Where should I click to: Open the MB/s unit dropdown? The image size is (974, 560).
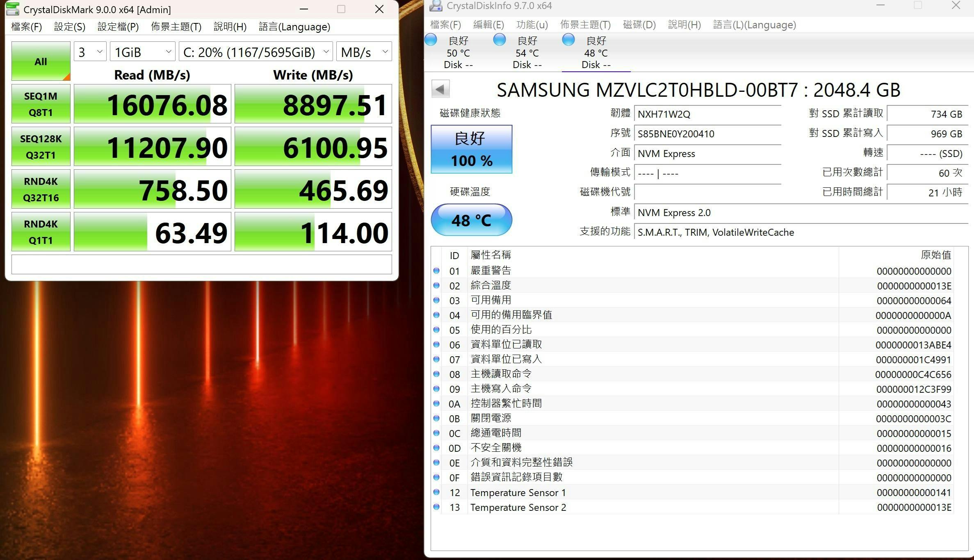tap(364, 52)
